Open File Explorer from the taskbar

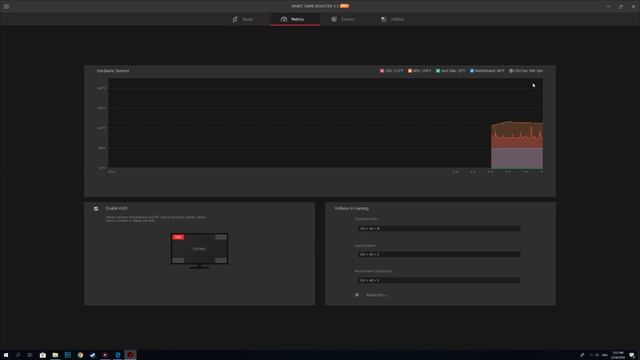[x=55, y=355]
